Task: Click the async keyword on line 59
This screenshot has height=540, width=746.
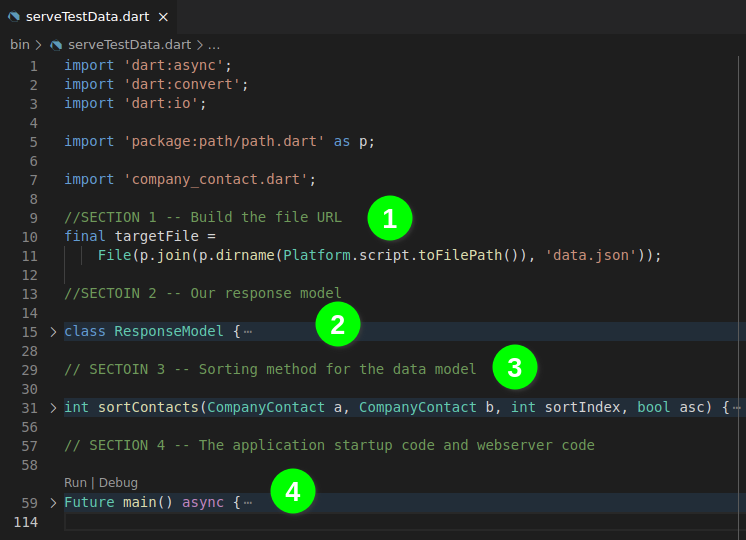Action: click(x=203, y=503)
